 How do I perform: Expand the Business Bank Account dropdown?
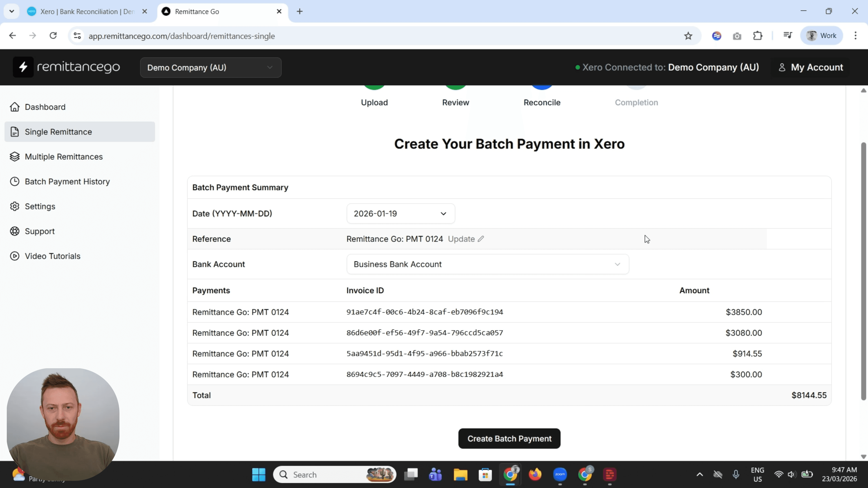pos(488,264)
